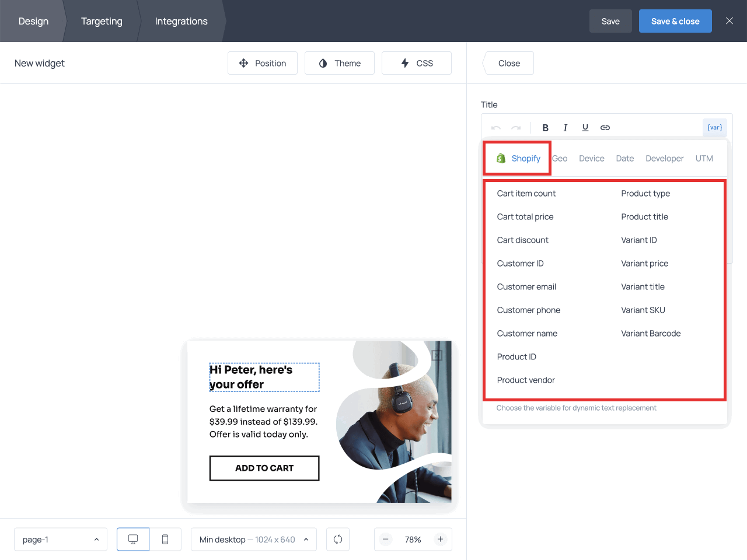
Task: Zoom out with the minus icon
Action: (386, 540)
